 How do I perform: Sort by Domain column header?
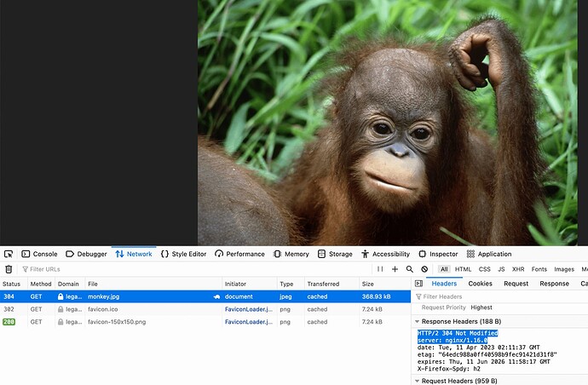(x=70, y=284)
